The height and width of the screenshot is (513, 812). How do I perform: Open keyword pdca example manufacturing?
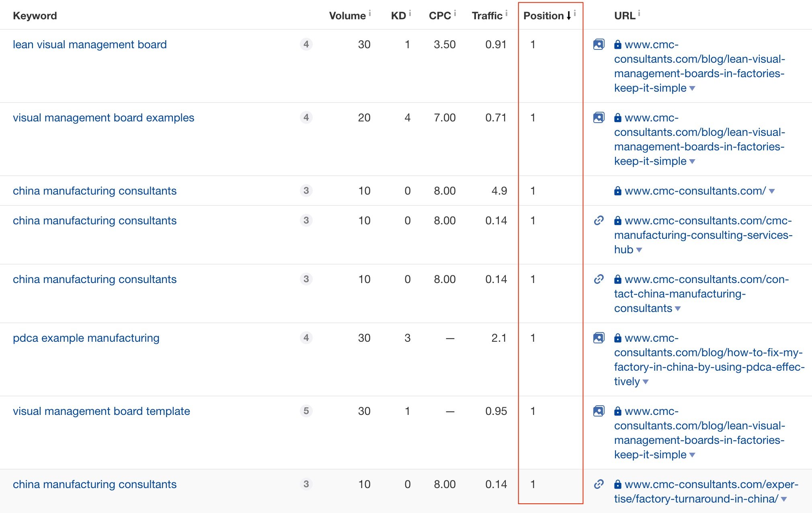pos(86,338)
